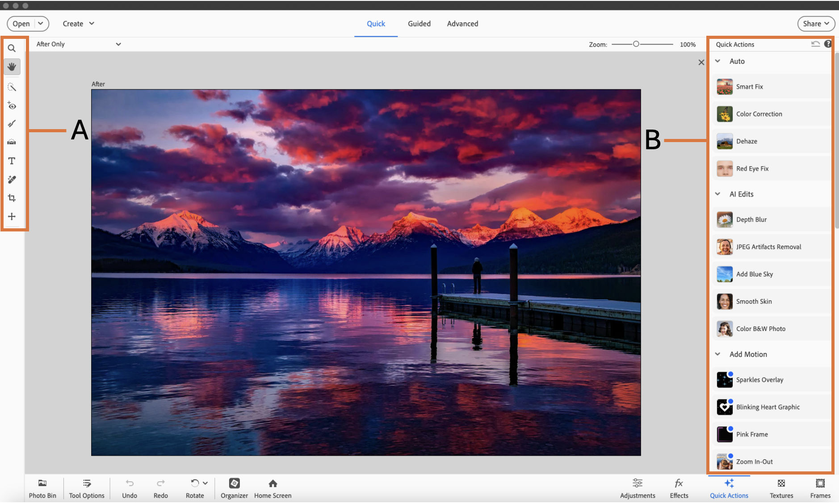Run JPEG Artifacts Removal
This screenshot has height=504, width=839.
(772, 247)
